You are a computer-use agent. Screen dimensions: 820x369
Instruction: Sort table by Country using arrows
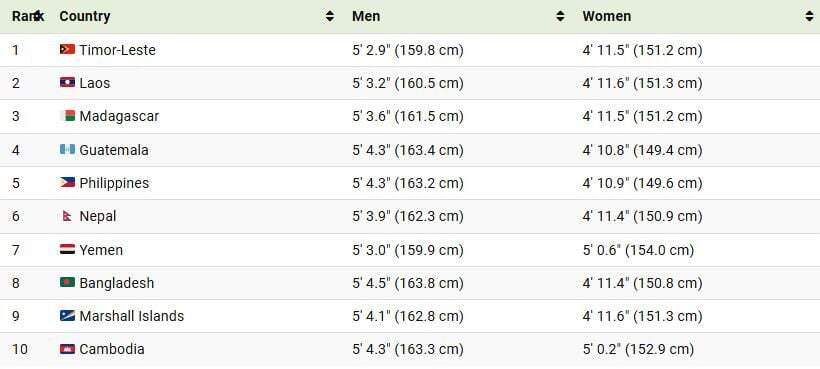(x=330, y=16)
